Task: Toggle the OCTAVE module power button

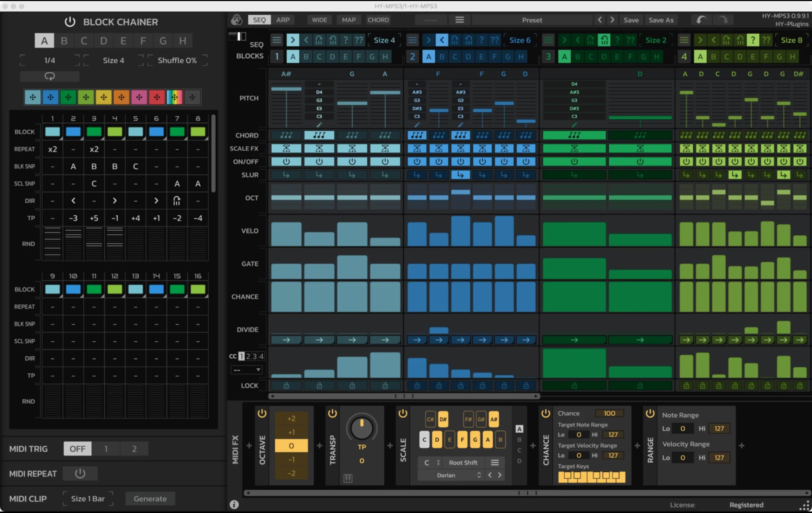Action: tap(262, 413)
